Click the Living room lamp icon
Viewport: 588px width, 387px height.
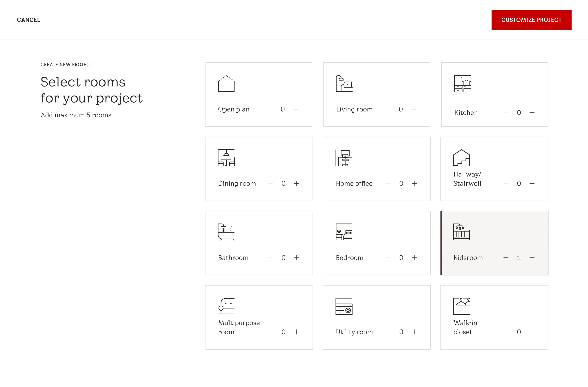[x=344, y=83]
